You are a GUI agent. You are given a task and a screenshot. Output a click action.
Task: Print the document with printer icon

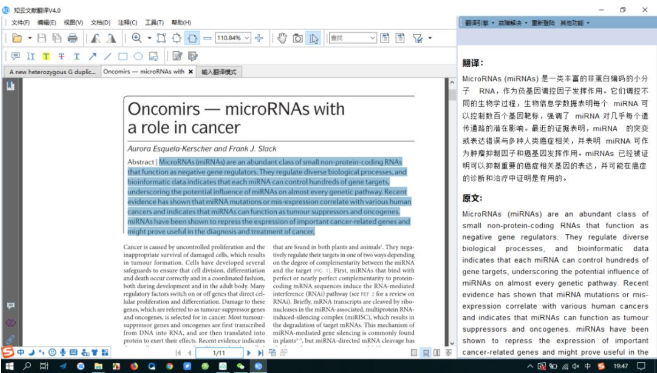point(72,38)
